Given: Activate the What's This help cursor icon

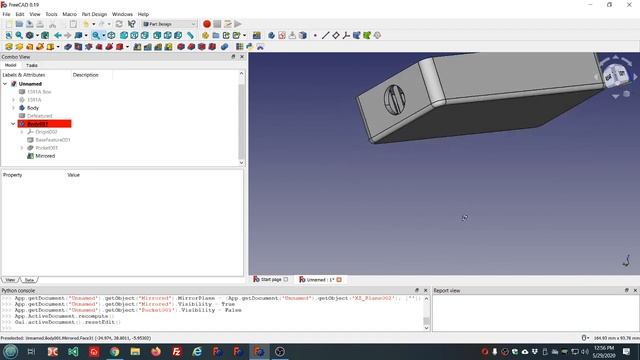Looking at the screenshot, I should (131, 24).
